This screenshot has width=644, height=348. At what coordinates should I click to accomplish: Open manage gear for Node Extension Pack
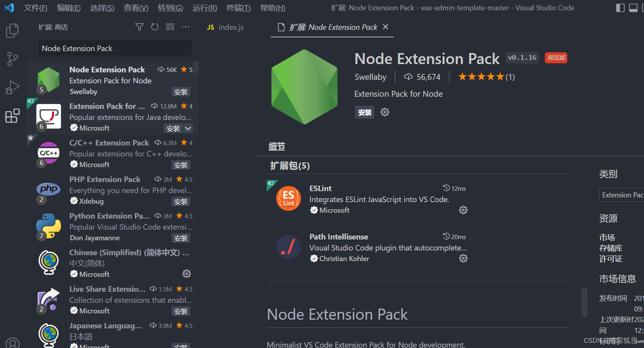(385, 112)
